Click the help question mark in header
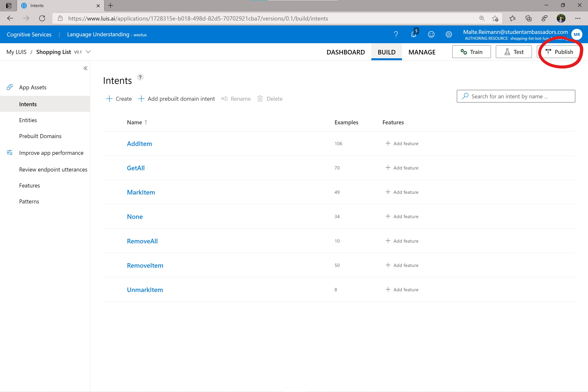This screenshot has height=392, width=588. (396, 34)
